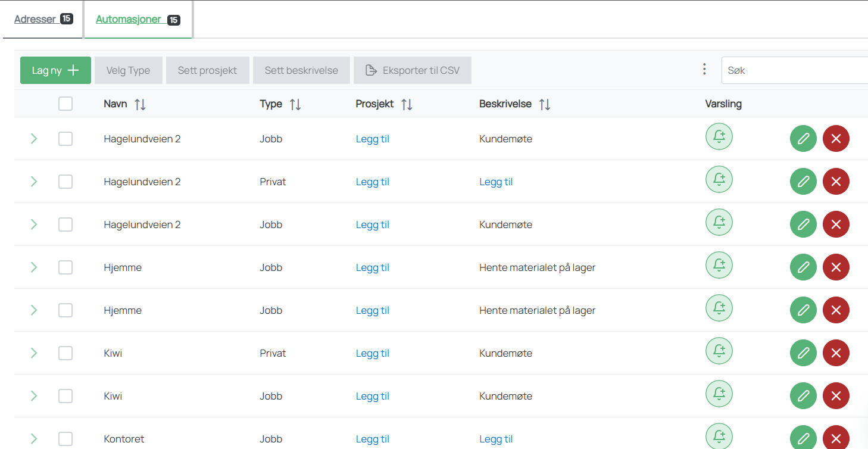
Task: Edit the Kontoret automation with pencil icon
Action: click(803, 438)
